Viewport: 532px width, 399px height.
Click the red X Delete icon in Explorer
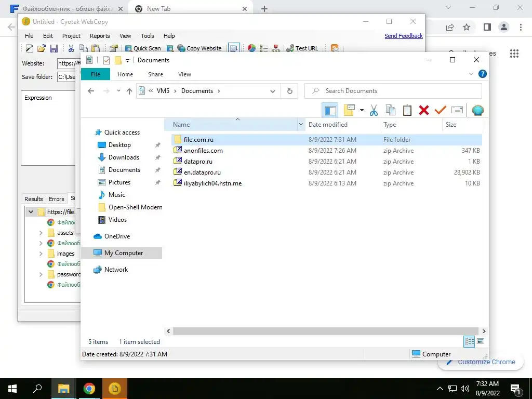coord(424,110)
